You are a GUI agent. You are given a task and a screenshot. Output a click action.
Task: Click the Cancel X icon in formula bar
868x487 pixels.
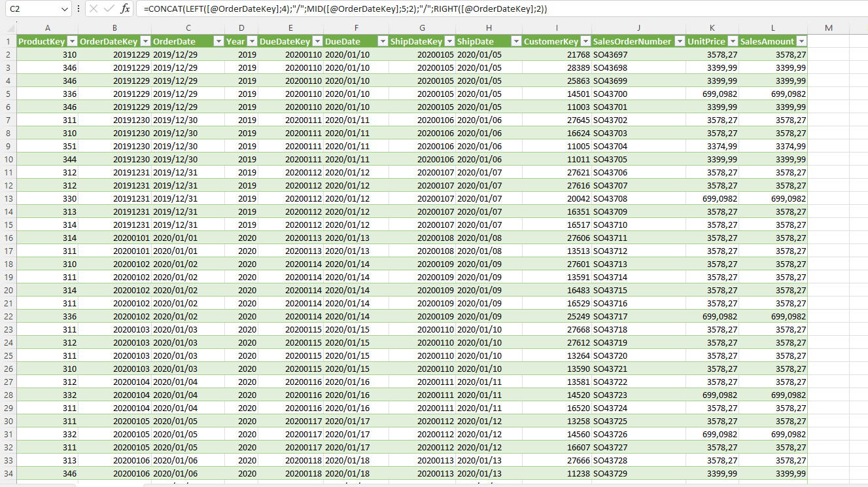(94, 9)
